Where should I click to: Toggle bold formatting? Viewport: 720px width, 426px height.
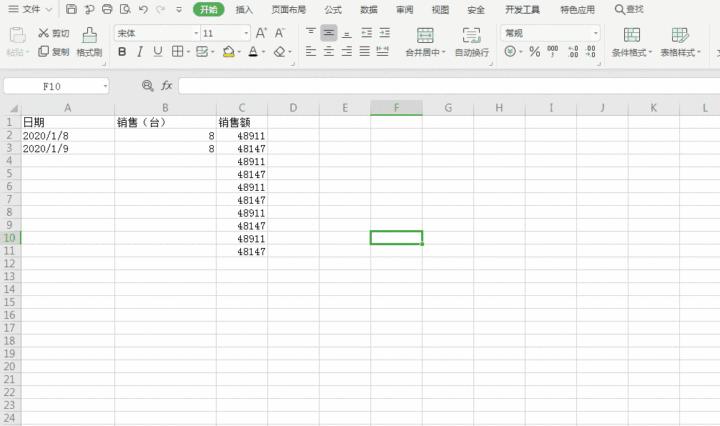pos(122,51)
